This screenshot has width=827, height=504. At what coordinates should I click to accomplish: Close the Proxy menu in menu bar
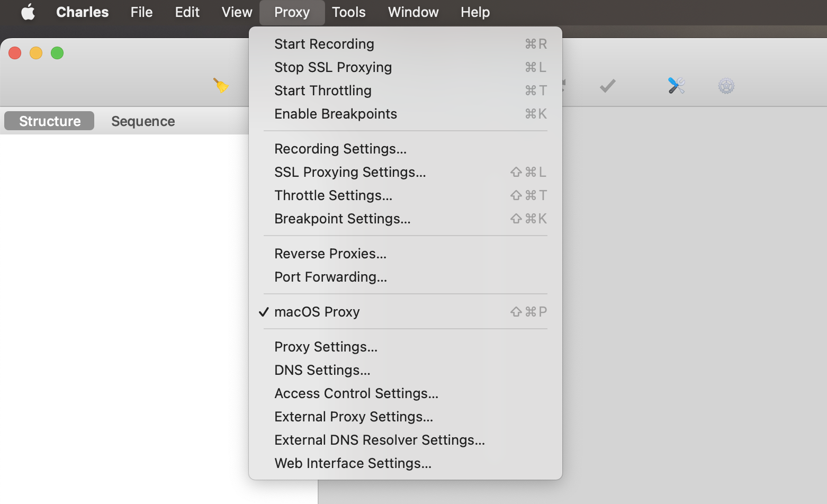click(292, 12)
